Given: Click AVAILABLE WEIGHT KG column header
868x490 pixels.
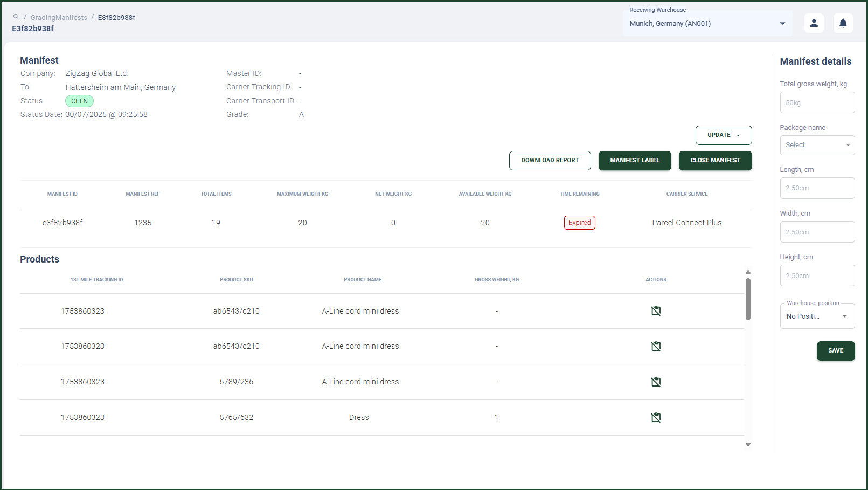Looking at the screenshot, I should click(485, 194).
